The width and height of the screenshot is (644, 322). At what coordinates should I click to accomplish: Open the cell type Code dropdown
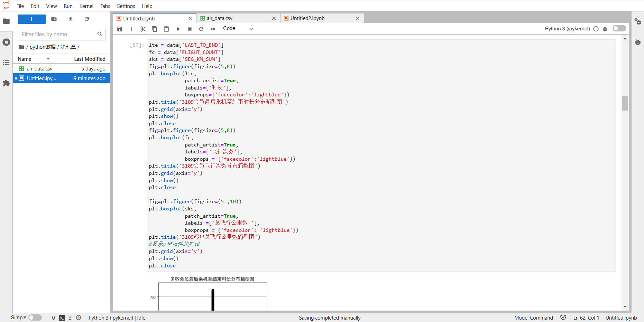click(x=238, y=29)
